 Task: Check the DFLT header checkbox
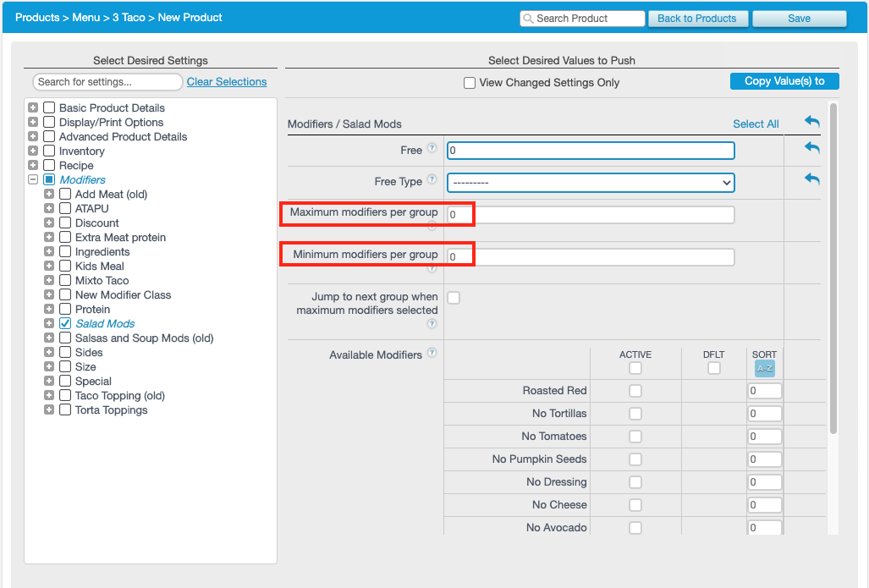(714, 368)
